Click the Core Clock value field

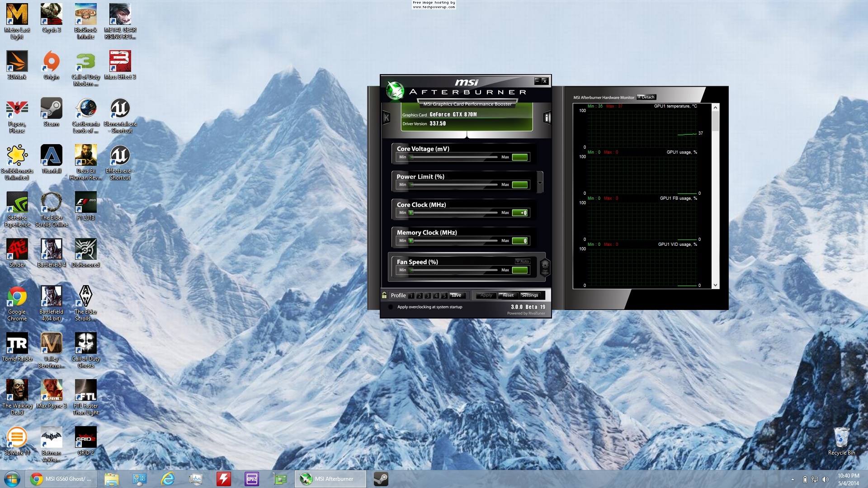click(x=520, y=213)
